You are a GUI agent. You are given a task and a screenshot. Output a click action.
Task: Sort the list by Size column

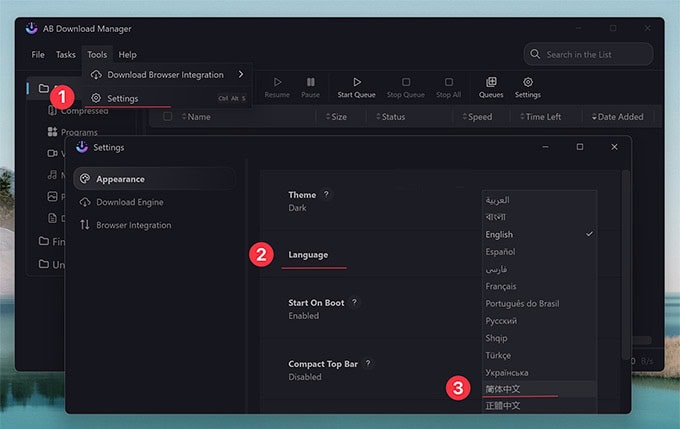click(336, 117)
